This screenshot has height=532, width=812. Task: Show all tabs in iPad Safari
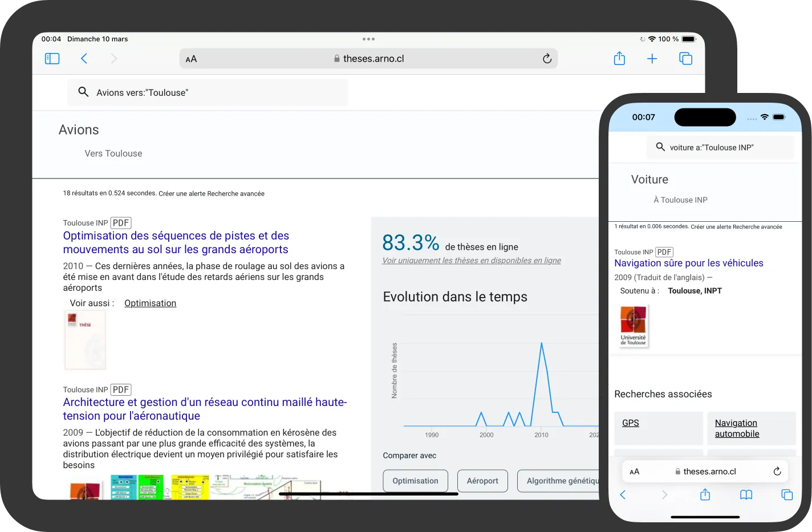pos(685,59)
